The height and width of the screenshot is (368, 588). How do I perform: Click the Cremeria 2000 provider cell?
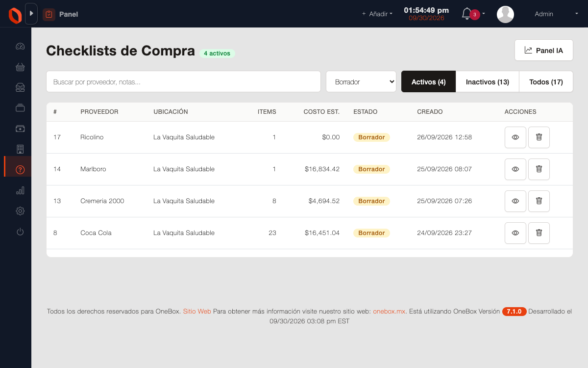click(x=102, y=201)
